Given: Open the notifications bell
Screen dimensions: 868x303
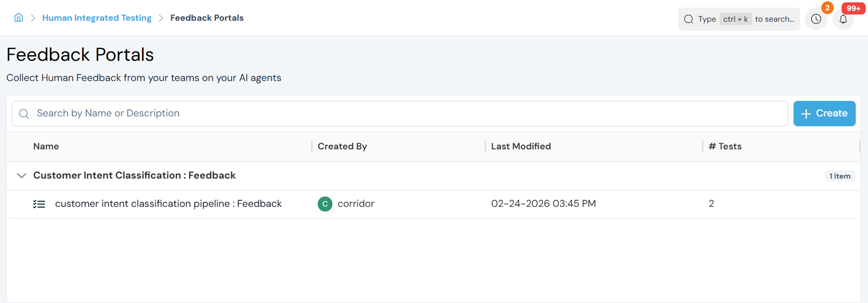Looking at the screenshot, I should pyautogui.click(x=843, y=19).
